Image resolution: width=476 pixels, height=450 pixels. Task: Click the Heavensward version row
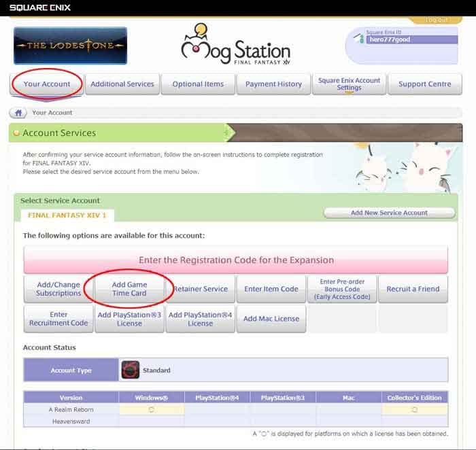[x=235, y=421]
